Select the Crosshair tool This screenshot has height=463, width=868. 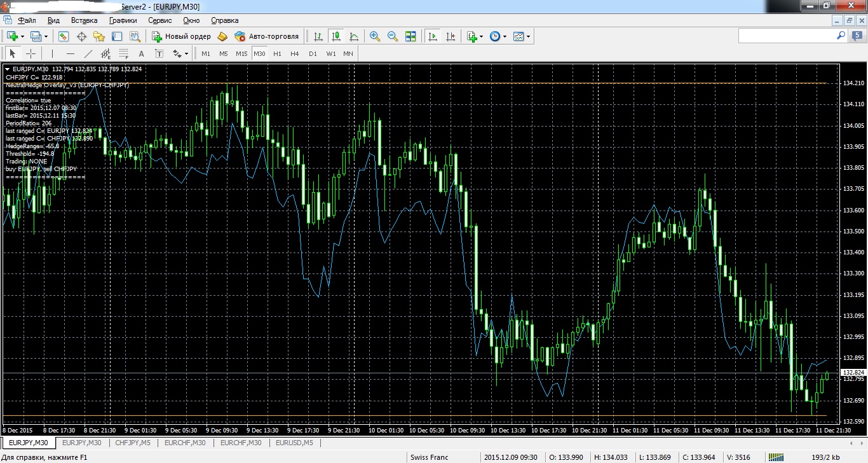click(31, 53)
